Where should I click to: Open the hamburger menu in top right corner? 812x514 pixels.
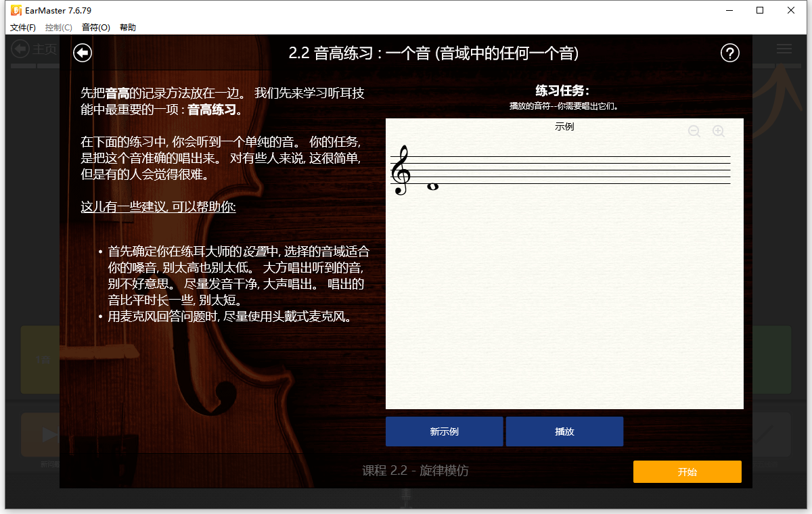[x=784, y=48]
